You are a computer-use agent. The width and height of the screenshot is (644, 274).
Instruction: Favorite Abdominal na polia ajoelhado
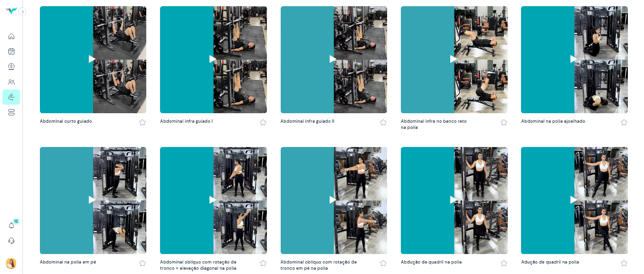[x=624, y=122]
